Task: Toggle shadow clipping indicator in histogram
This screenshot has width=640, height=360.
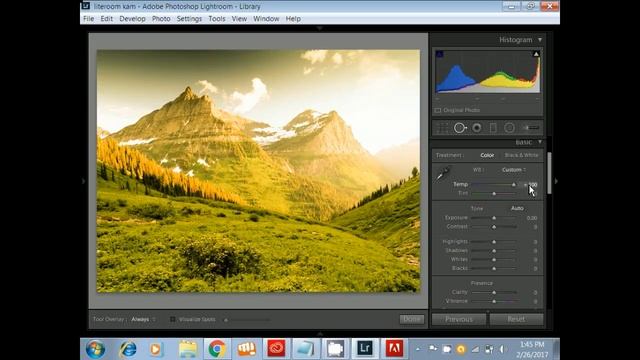Action: pos(439,54)
